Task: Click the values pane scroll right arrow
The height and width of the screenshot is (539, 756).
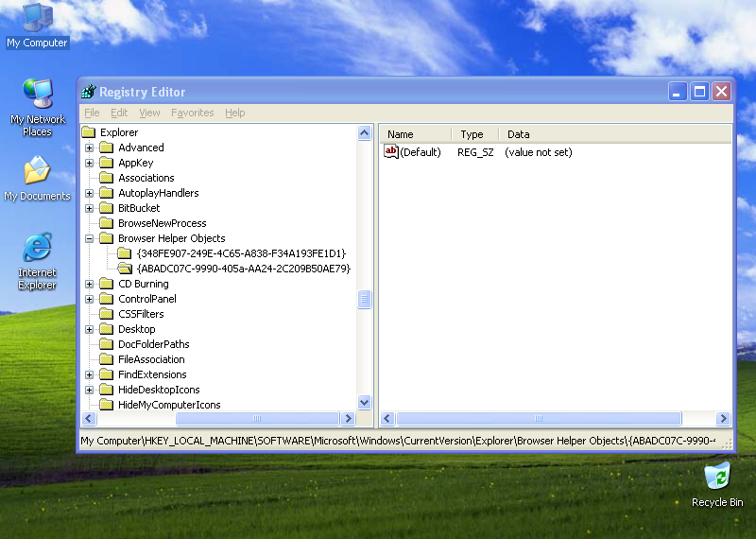Action: pos(723,418)
